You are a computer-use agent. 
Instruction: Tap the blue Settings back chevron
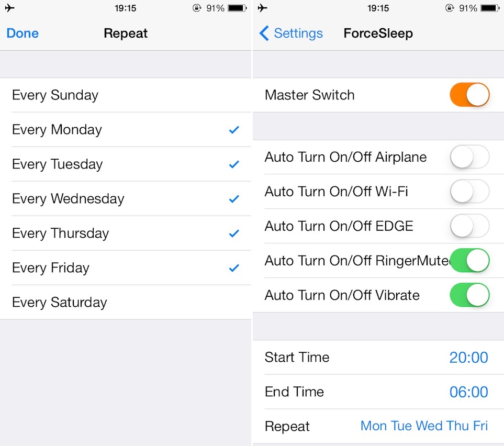click(x=264, y=33)
